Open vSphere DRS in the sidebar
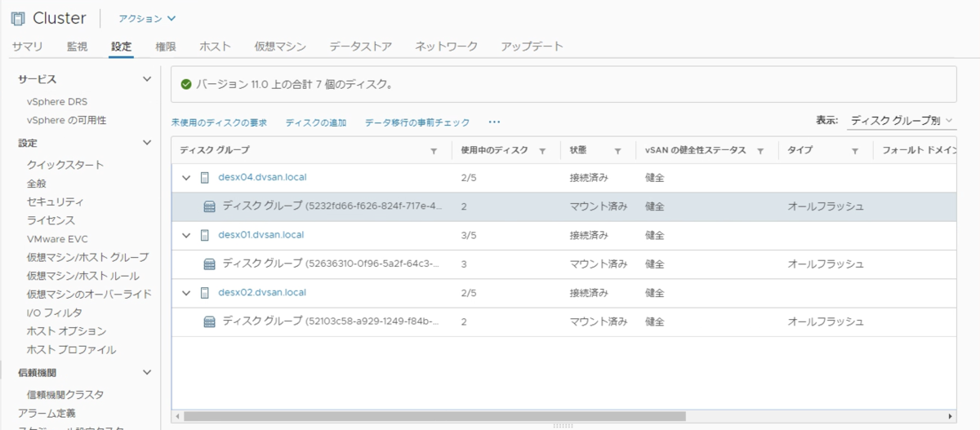The image size is (980, 430). point(56,102)
